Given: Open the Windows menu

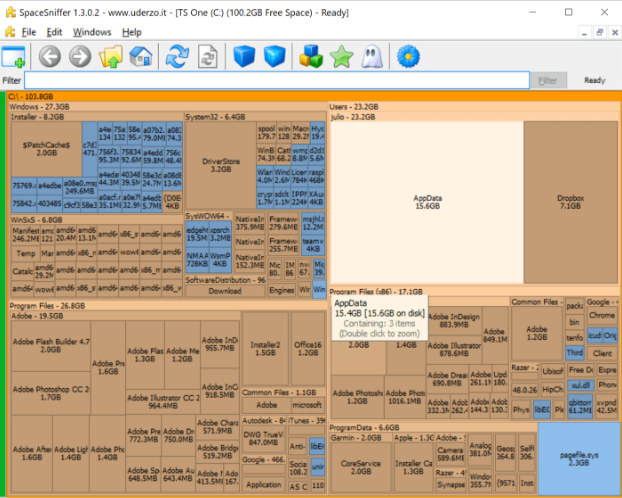Looking at the screenshot, I should click(92, 32).
